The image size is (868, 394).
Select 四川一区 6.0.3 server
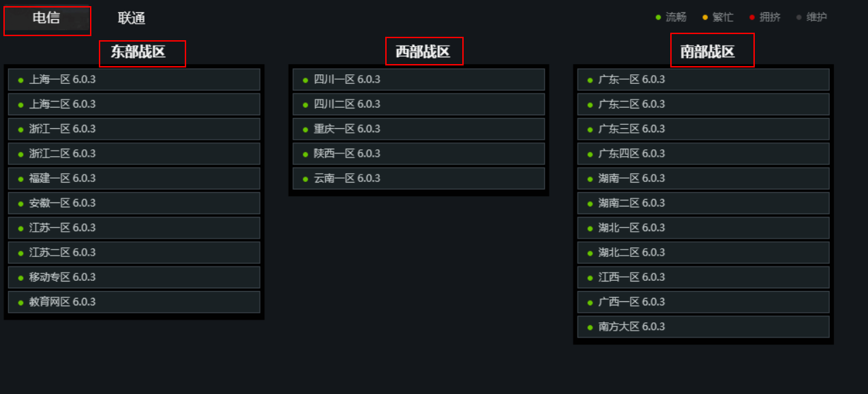coord(419,80)
